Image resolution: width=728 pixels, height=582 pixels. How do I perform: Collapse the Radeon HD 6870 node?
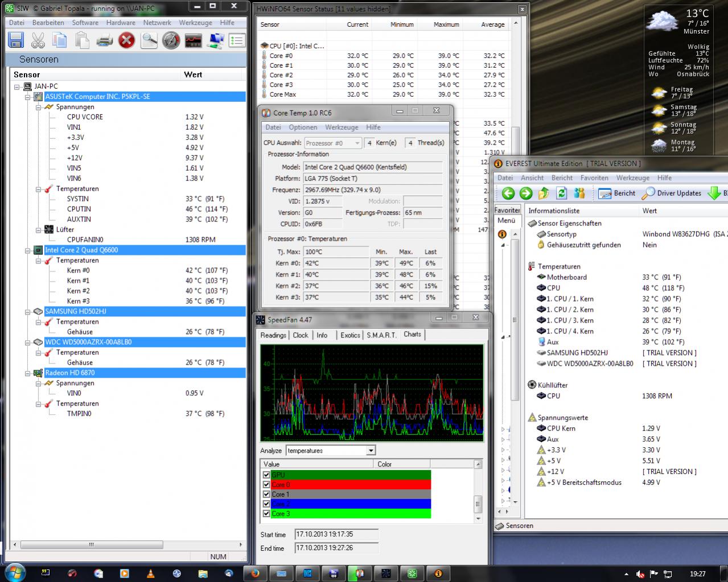click(27, 373)
